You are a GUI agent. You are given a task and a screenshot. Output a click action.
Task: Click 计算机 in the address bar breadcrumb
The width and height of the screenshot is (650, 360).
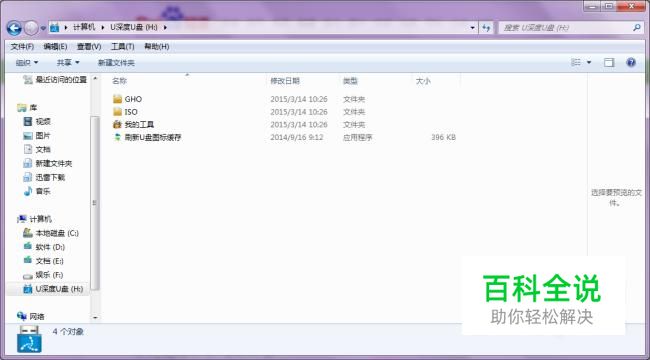[x=84, y=27]
